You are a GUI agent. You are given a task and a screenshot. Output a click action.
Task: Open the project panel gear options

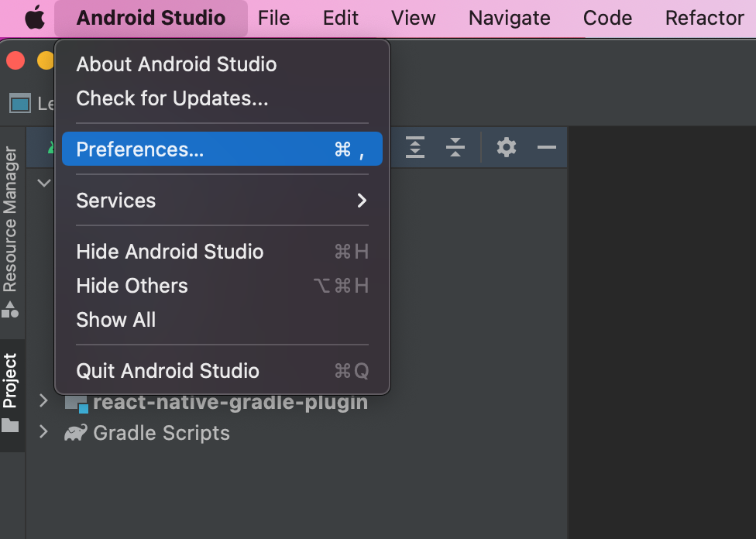507,147
